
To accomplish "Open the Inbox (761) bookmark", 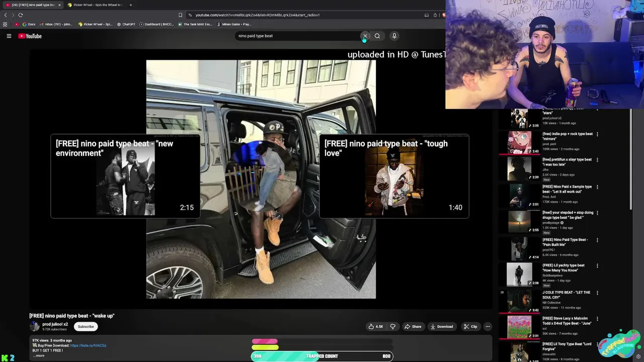I will (x=56, y=24).
